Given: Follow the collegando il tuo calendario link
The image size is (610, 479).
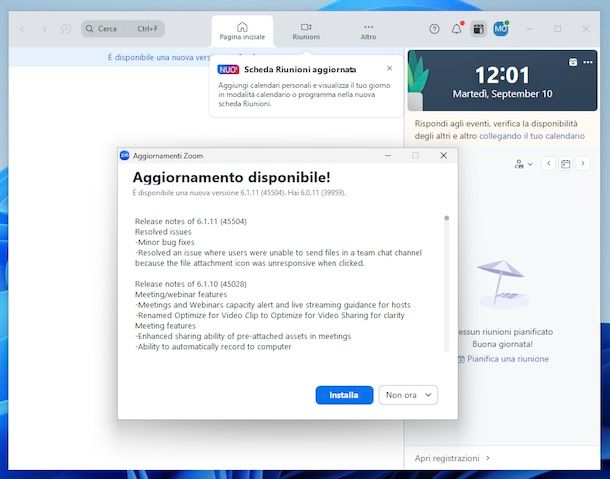Looking at the screenshot, I should 532,136.
